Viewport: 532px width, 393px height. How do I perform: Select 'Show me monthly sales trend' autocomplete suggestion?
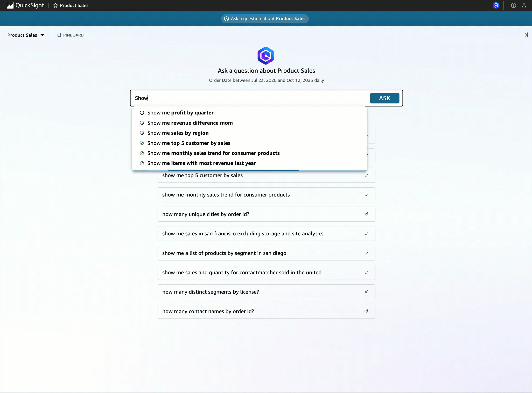pyautogui.click(x=213, y=153)
